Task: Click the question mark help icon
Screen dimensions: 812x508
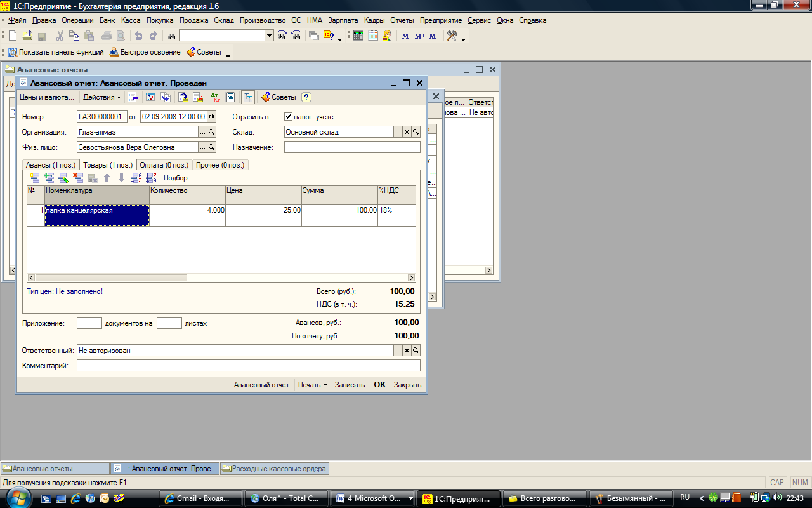Action: 306,97
